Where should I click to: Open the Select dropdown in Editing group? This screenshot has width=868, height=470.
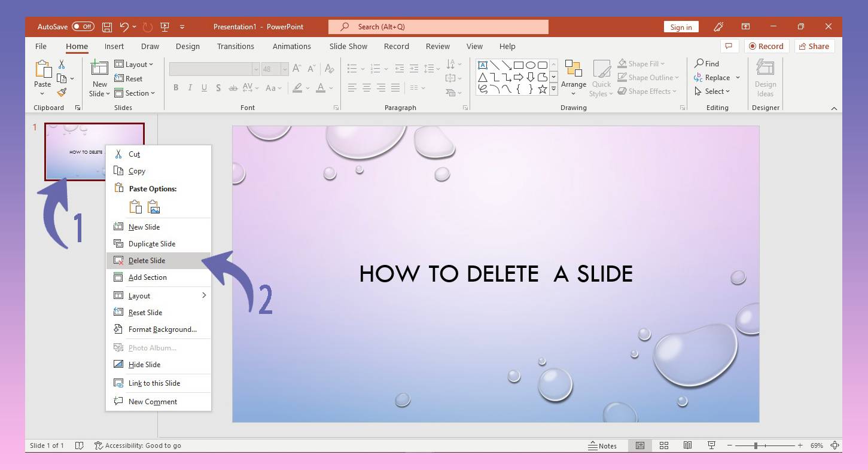tap(712, 91)
